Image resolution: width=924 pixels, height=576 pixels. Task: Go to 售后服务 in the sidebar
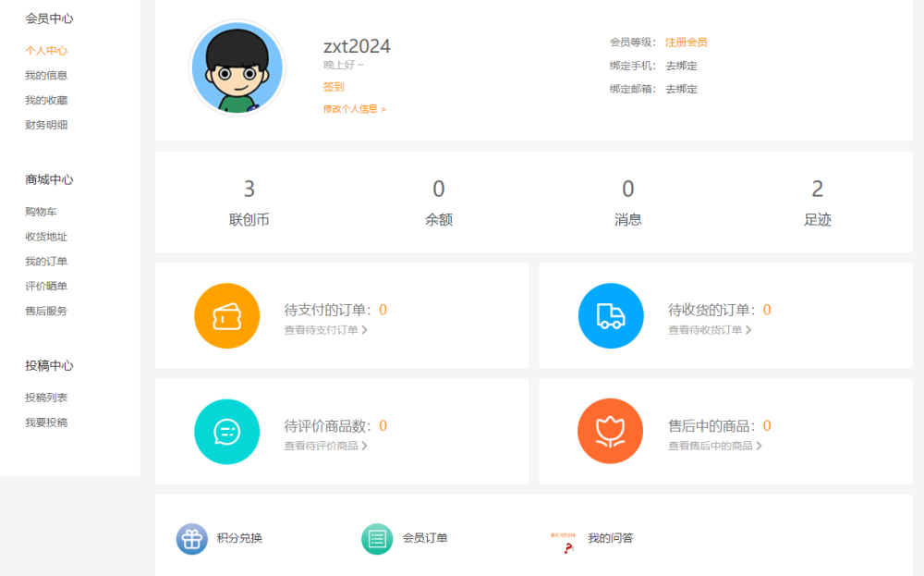tap(46, 311)
